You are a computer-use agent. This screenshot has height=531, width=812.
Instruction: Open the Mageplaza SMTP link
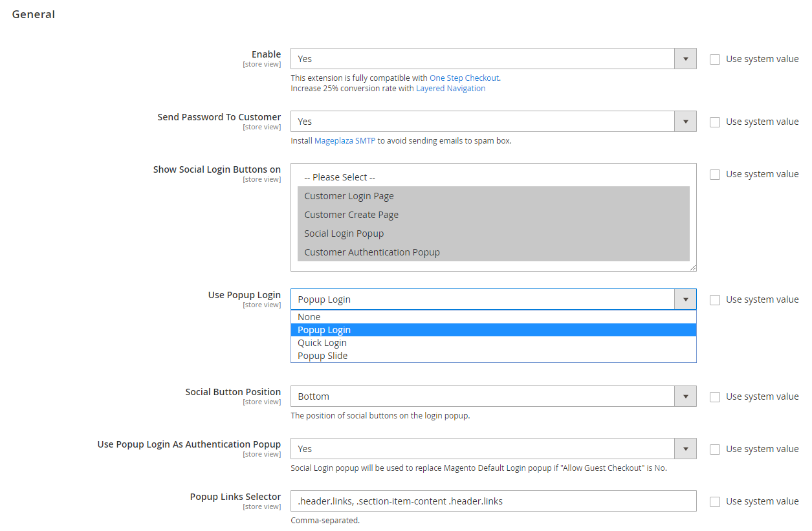pos(344,140)
